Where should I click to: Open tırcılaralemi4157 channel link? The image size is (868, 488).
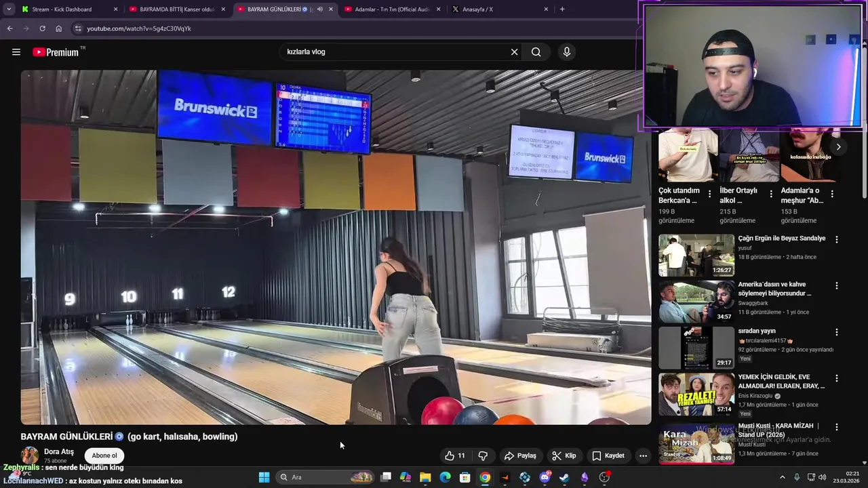[766, 340]
